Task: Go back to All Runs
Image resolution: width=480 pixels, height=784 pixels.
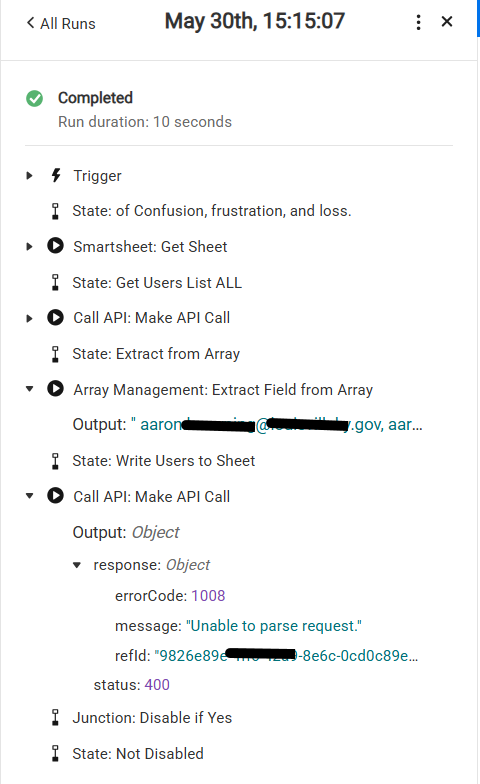Action: (x=60, y=24)
